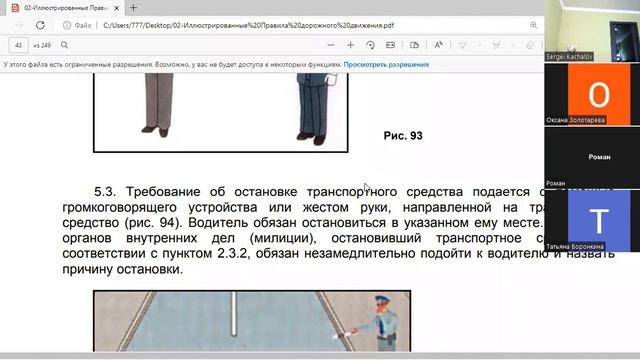The height and width of the screenshot is (360, 640).
Task: Click the word "громкоговорящего" in the paragraph
Action: (x=119, y=207)
